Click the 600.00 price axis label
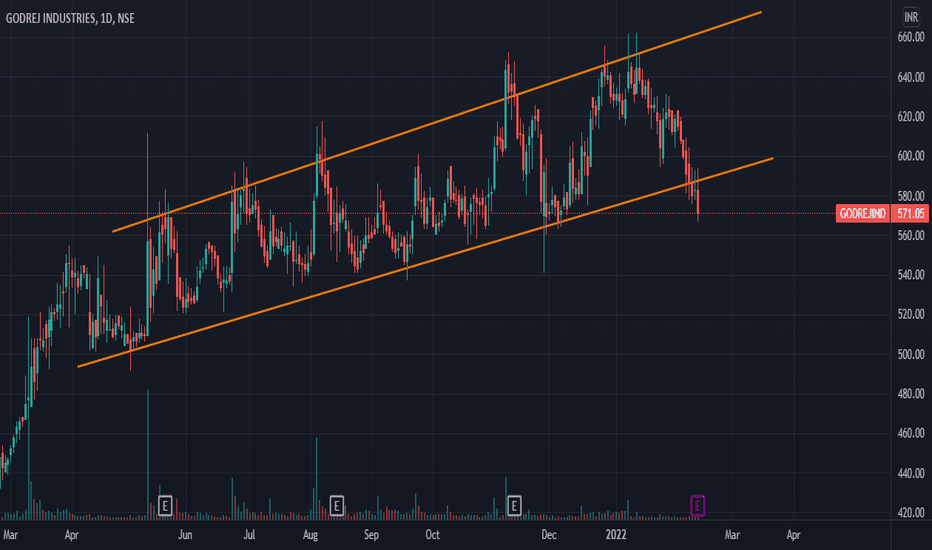The height and width of the screenshot is (550, 932). click(911, 156)
